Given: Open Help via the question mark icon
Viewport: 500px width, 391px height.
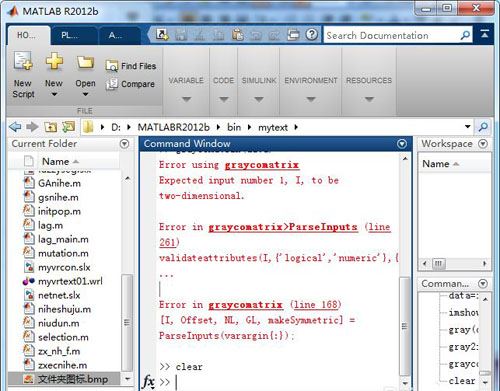Looking at the screenshot, I should tap(312, 35).
